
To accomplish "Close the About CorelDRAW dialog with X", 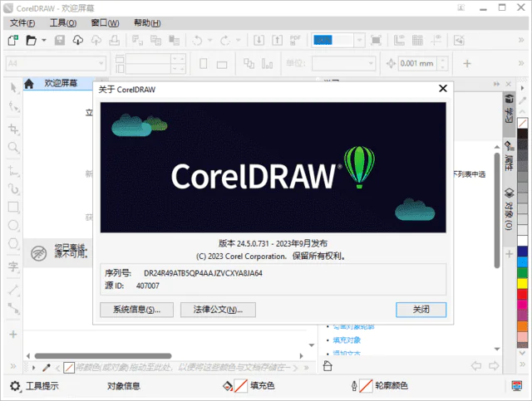I will [x=443, y=89].
